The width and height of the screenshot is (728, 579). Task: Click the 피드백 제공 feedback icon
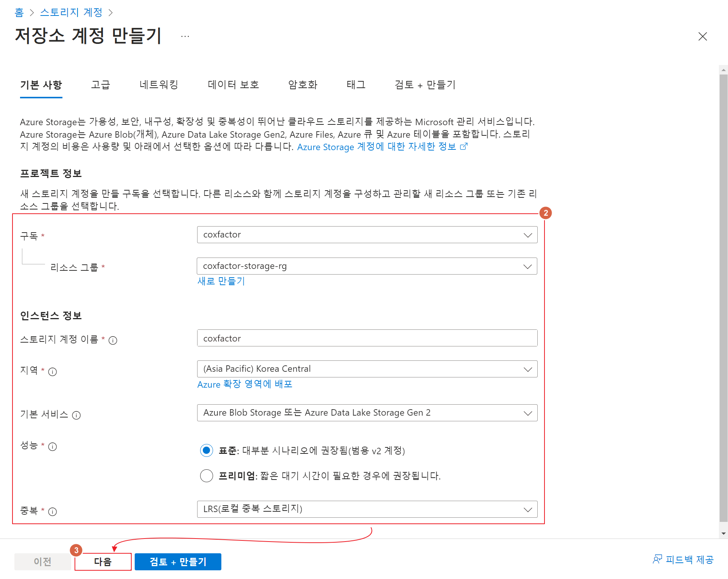[658, 559]
